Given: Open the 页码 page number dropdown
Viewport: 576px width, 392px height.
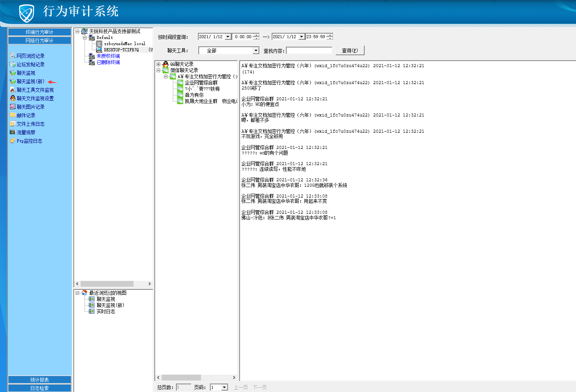Looking at the screenshot, I should click(225, 387).
